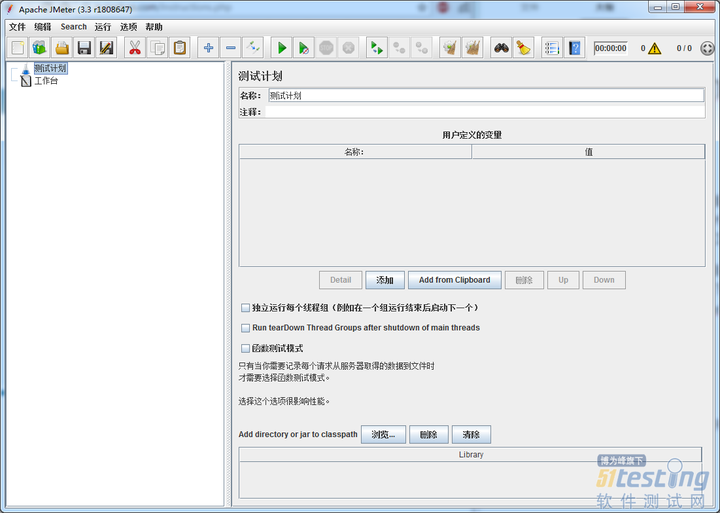Open the 编辑 menu

click(x=43, y=27)
